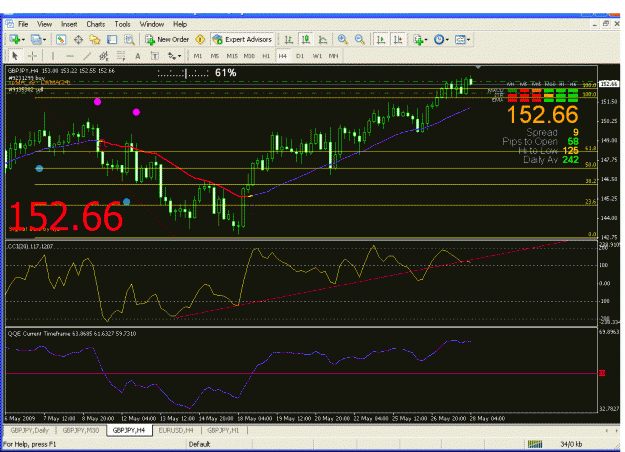This screenshot has width=625, height=452.
Task: Open the View menu
Action: [44, 24]
